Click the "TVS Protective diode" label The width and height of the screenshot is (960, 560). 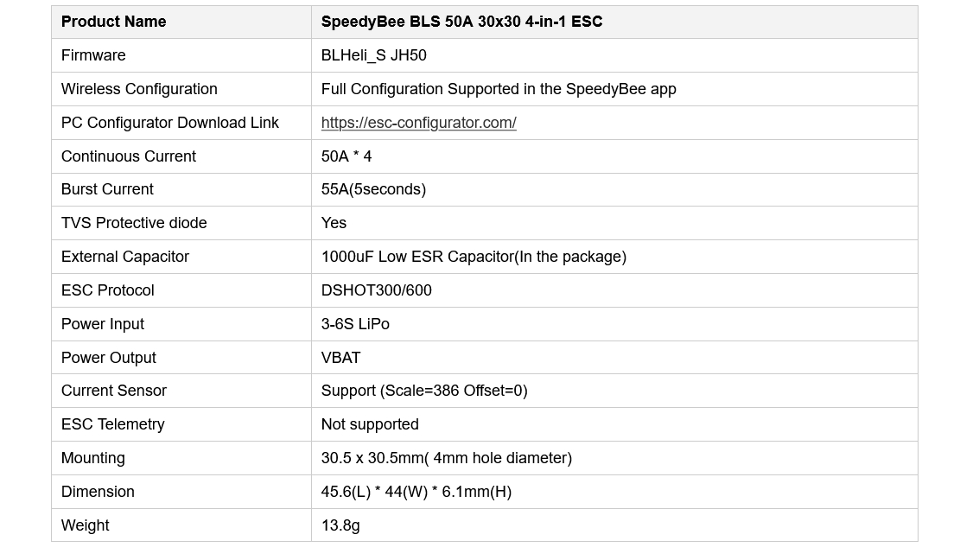134,223
